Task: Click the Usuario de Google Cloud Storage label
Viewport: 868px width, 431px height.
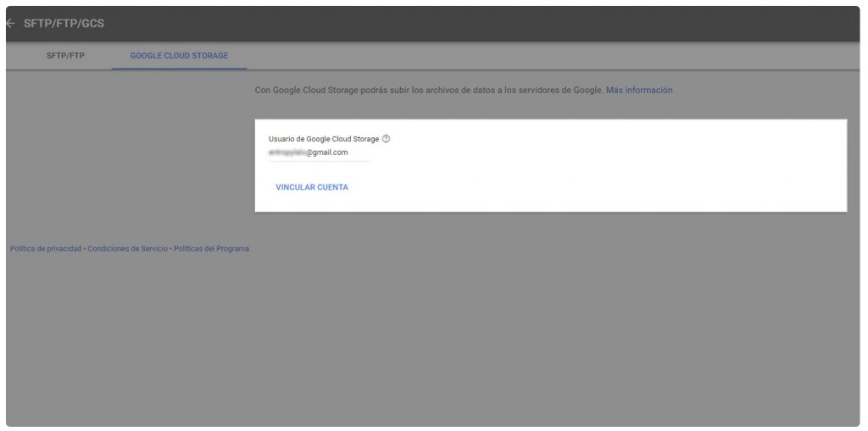Action: click(x=324, y=140)
